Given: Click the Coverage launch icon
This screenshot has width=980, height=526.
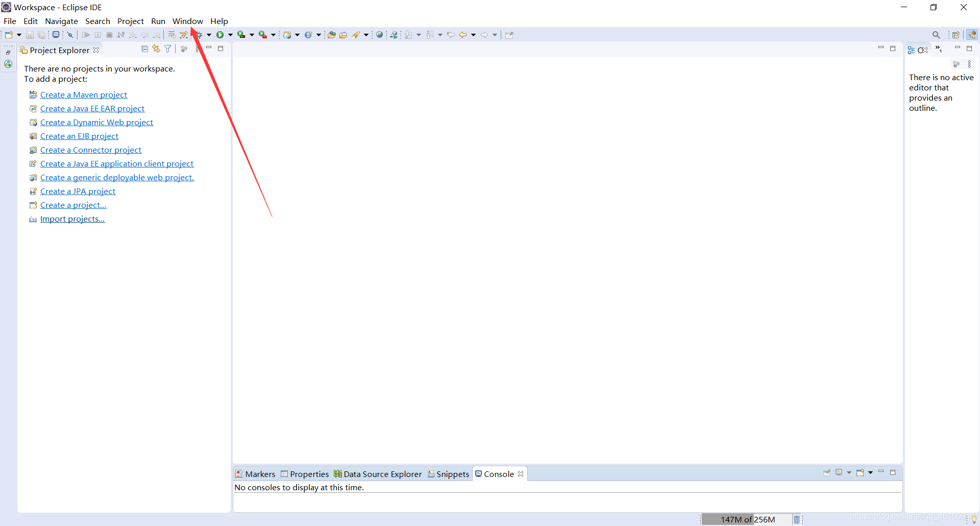Looking at the screenshot, I should [241, 35].
